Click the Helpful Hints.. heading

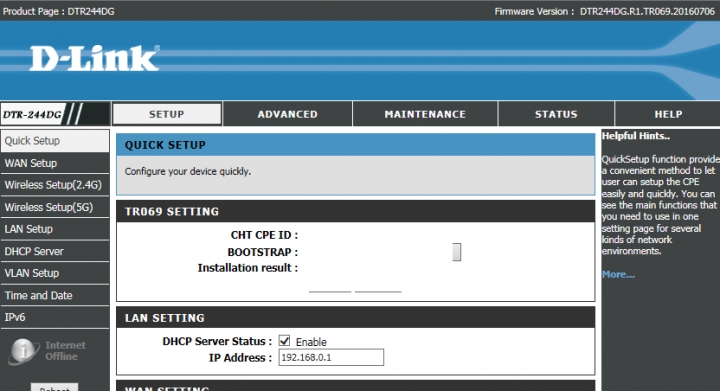pos(636,136)
